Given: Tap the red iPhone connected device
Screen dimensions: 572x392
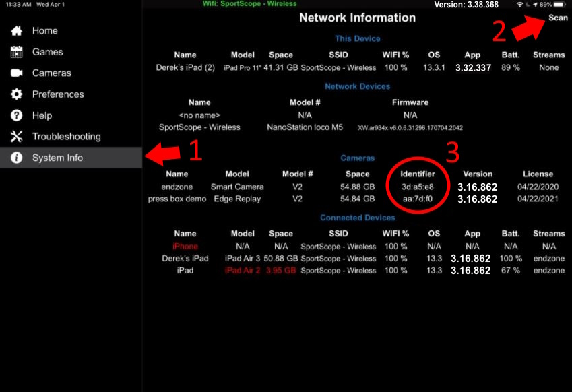Looking at the screenshot, I should point(185,247).
